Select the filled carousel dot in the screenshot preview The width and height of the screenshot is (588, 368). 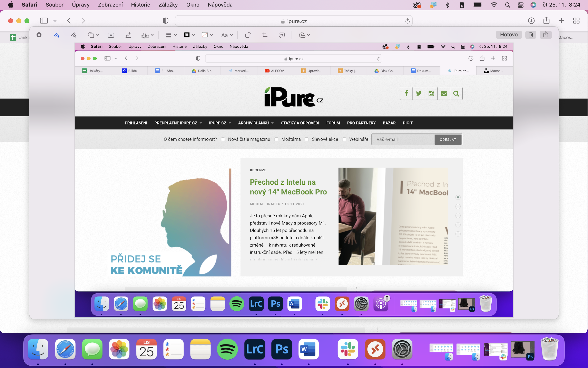[x=458, y=197]
